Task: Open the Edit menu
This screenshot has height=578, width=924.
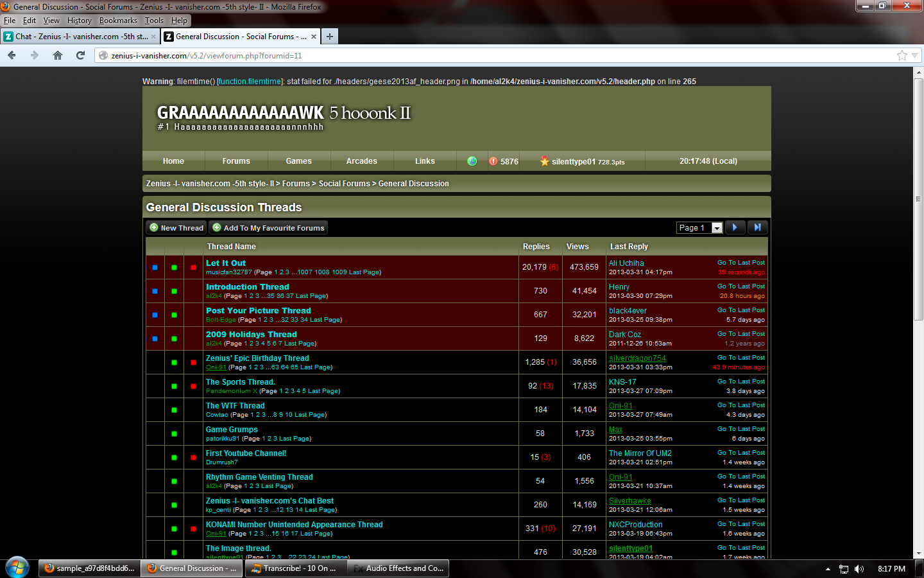Action: point(30,21)
